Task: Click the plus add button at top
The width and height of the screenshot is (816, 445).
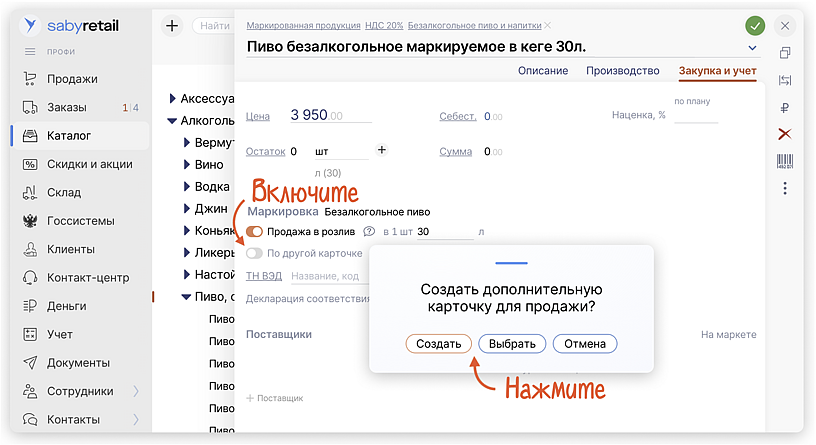Action: pos(172,26)
